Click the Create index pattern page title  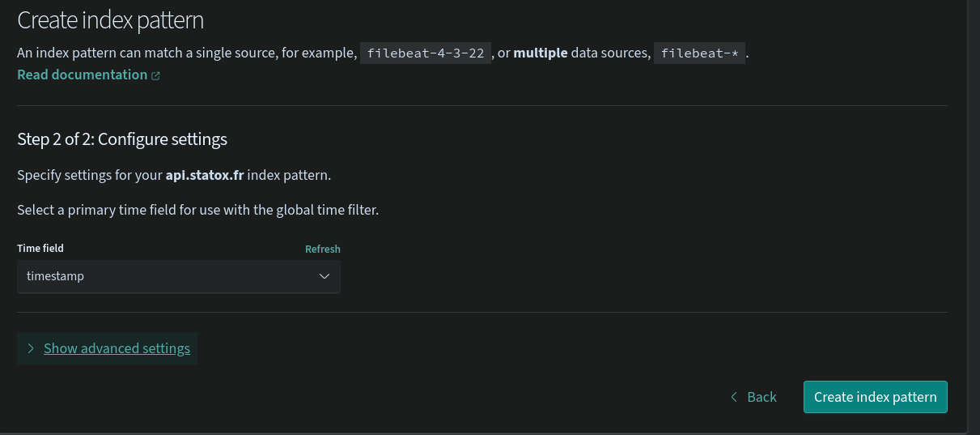pos(111,19)
